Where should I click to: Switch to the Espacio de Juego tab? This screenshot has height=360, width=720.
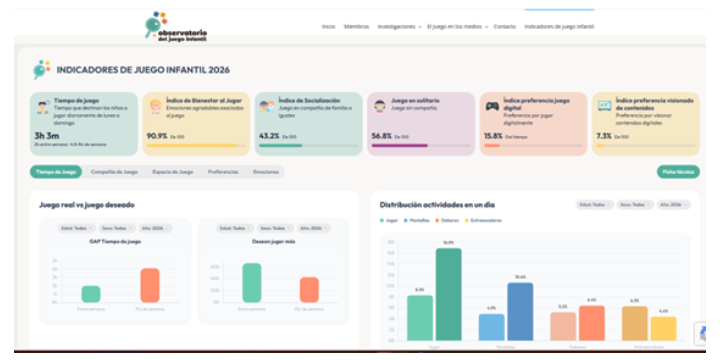tap(173, 172)
